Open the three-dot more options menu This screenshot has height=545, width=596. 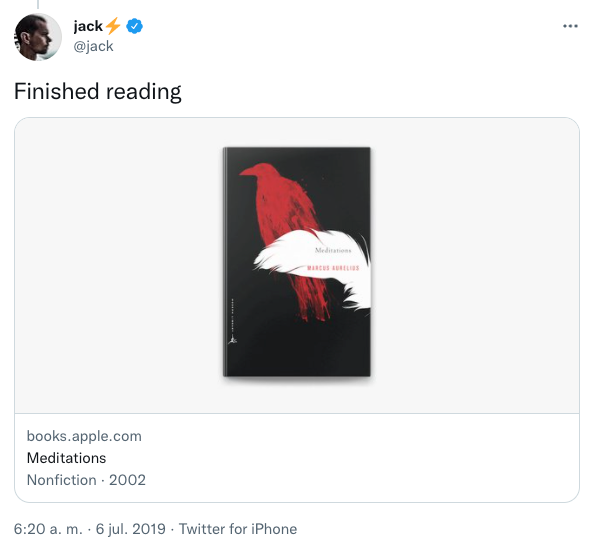click(x=570, y=26)
